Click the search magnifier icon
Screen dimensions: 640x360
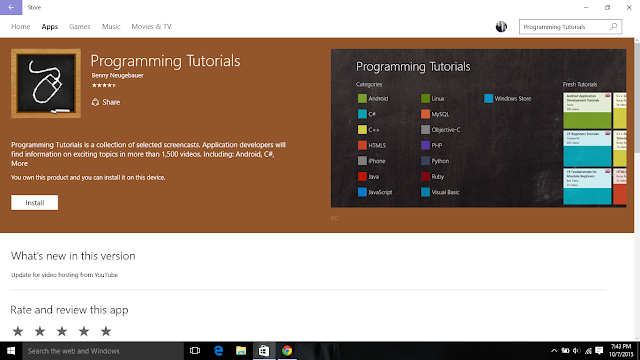[x=613, y=27]
